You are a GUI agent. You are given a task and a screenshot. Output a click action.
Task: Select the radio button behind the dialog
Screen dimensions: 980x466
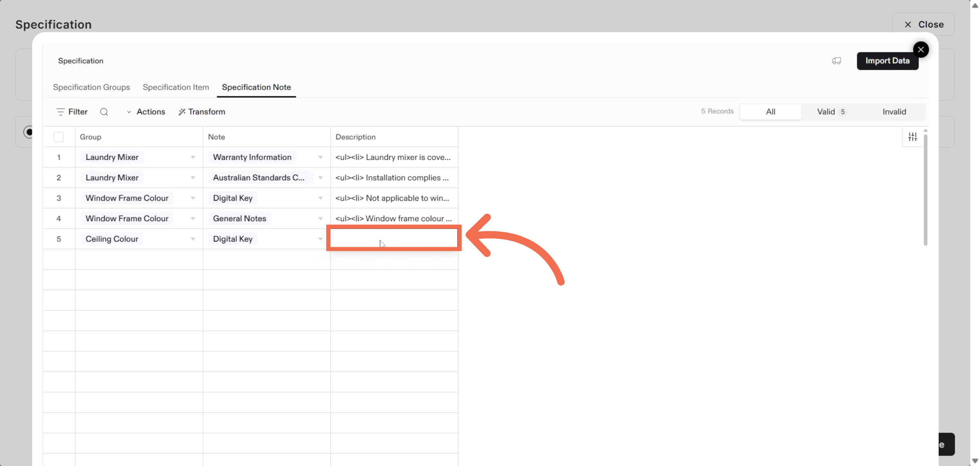[x=29, y=132]
